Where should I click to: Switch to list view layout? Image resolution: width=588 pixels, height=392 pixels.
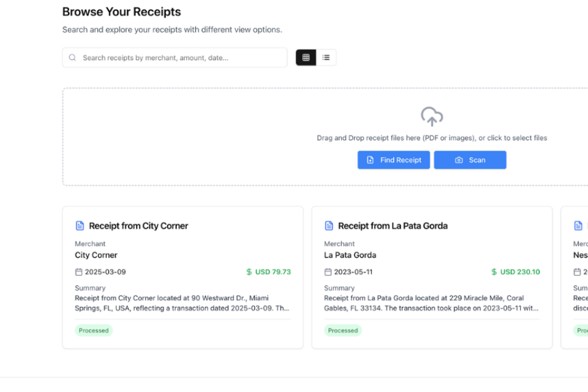click(326, 58)
